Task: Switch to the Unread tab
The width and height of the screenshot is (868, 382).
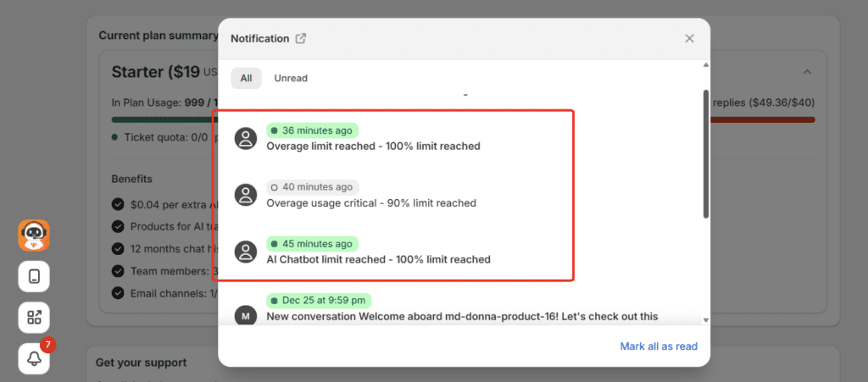Action: (291, 78)
